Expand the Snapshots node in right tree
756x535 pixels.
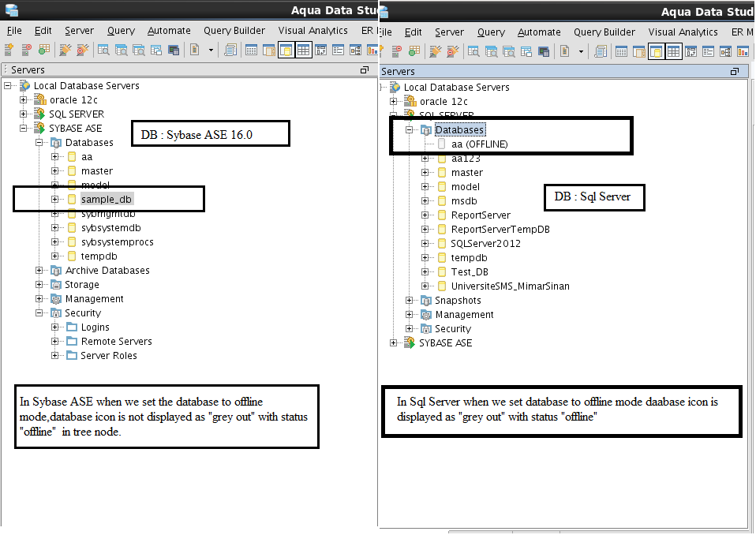(410, 301)
